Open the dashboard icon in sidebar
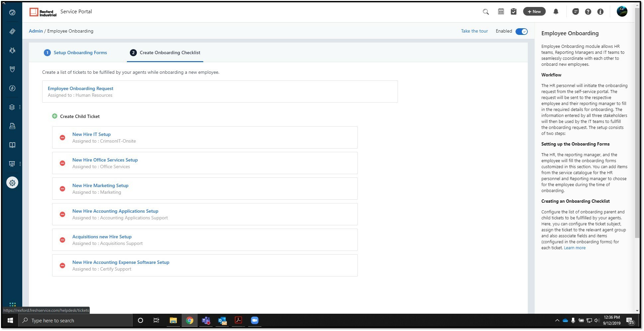Screen dimensions: 644x331 tap(12, 13)
